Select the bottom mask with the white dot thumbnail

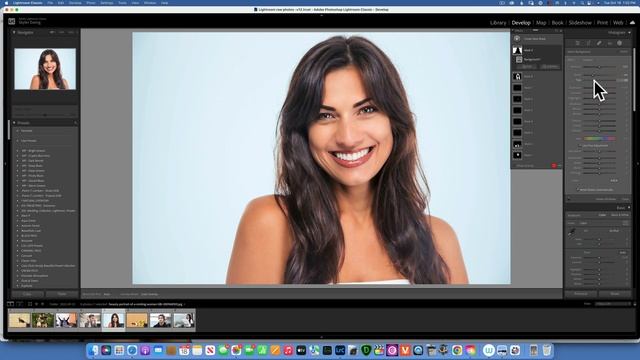tap(517, 155)
